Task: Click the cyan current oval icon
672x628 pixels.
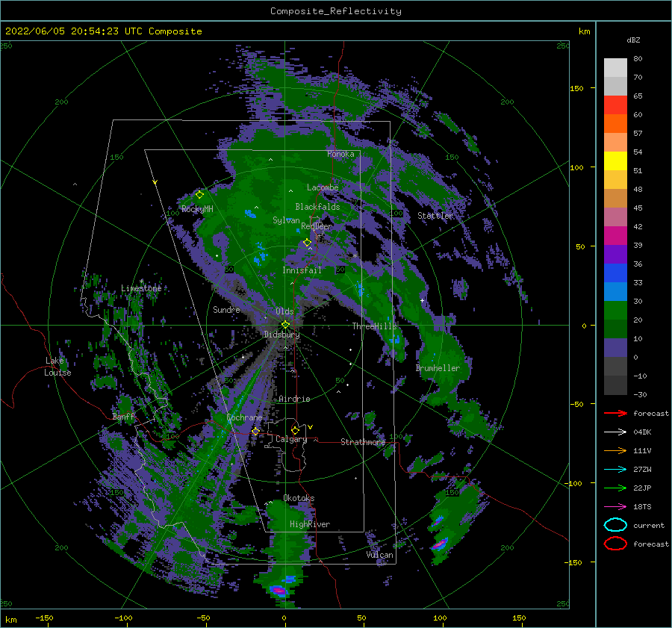Action: tap(615, 525)
